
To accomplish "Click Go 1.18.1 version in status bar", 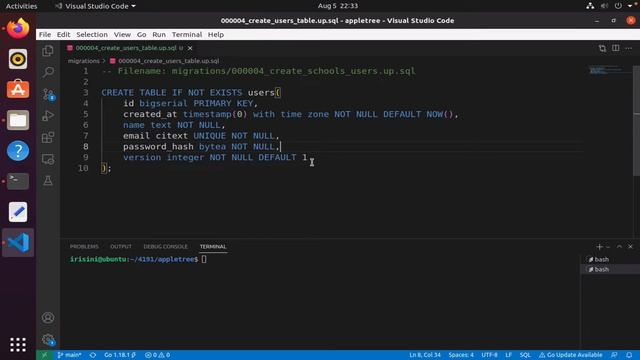I will pos(120,355).
